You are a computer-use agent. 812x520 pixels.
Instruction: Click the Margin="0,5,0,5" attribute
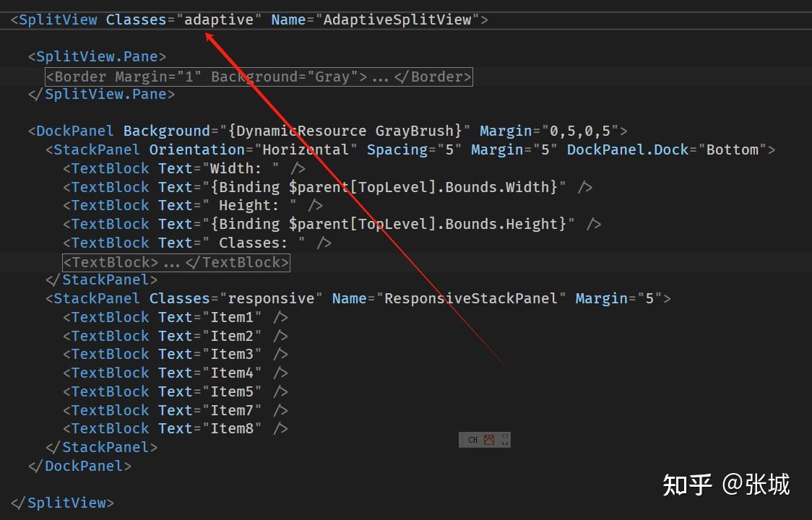[x=550, y=131]
